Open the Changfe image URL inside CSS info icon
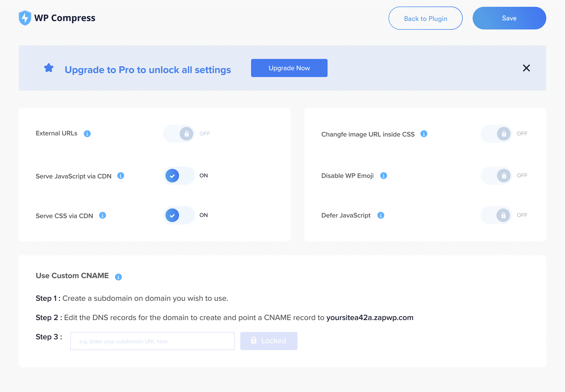 [x=424, y=134]
